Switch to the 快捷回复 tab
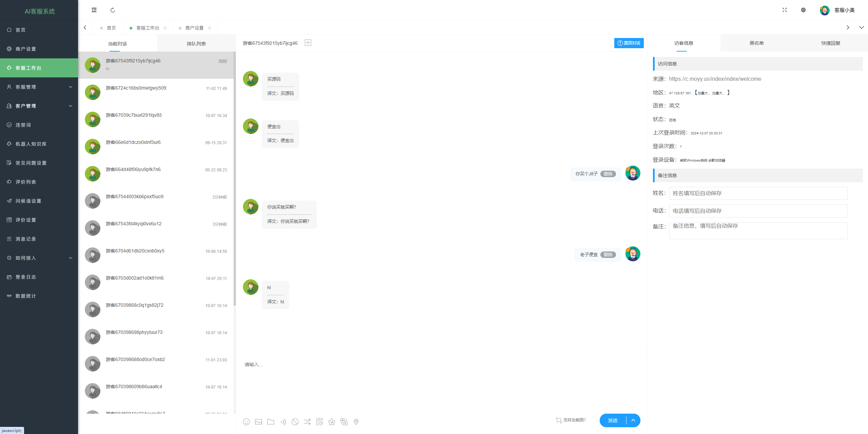Viewport: 868px width, 434px height. [831, 43]
